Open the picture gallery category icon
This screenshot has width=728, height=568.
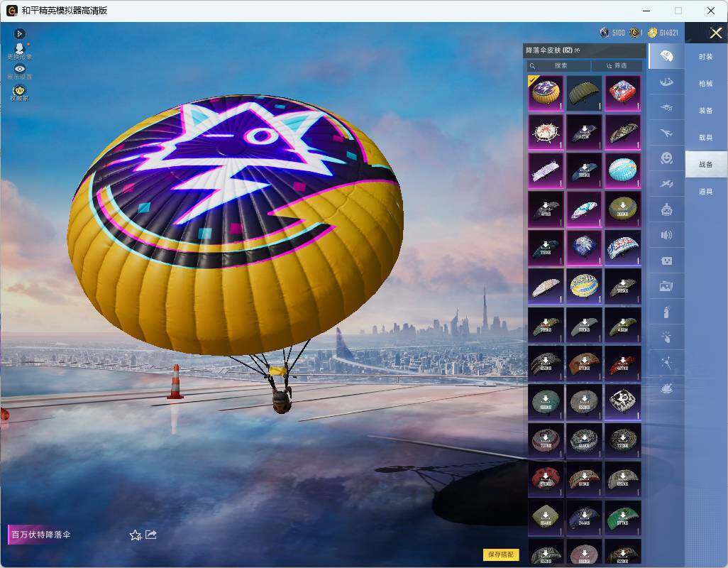click(x=666, y=286)
